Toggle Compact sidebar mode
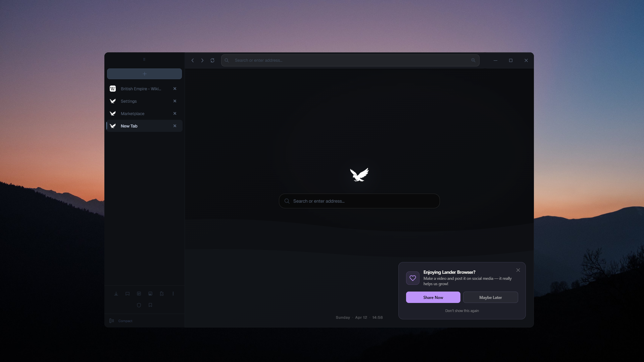Screen dimensions: 644x362 [x=121, y=321]
